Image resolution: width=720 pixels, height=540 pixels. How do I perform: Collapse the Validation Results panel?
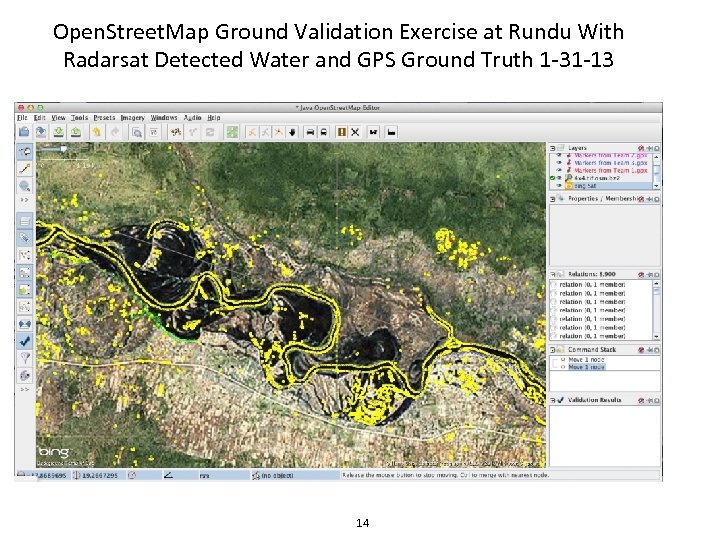point(553,400)
